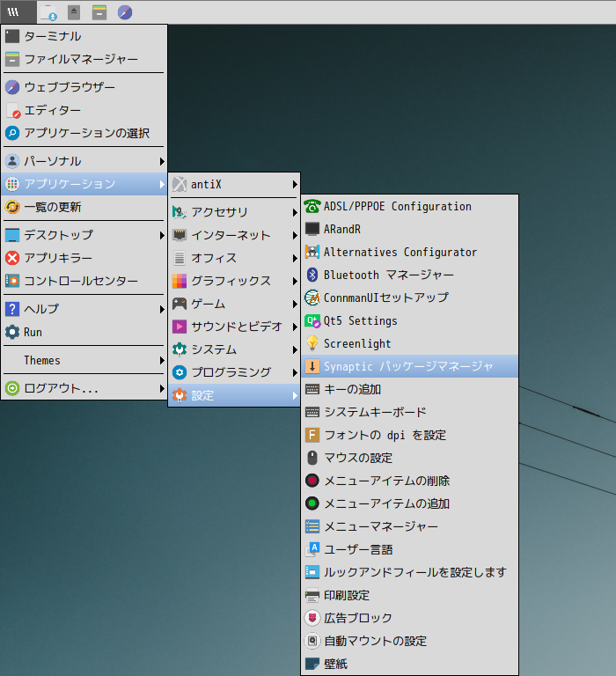This screenshot has width=616, height=676.
Task: Open ルックアンドフィールを設定します entry
Action: [x=409, y=572]
